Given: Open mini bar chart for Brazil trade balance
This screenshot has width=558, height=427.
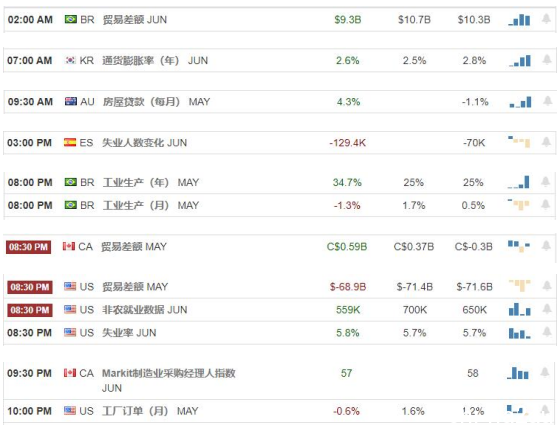Looking at the screenshot, I should click(x=520, y=20).
